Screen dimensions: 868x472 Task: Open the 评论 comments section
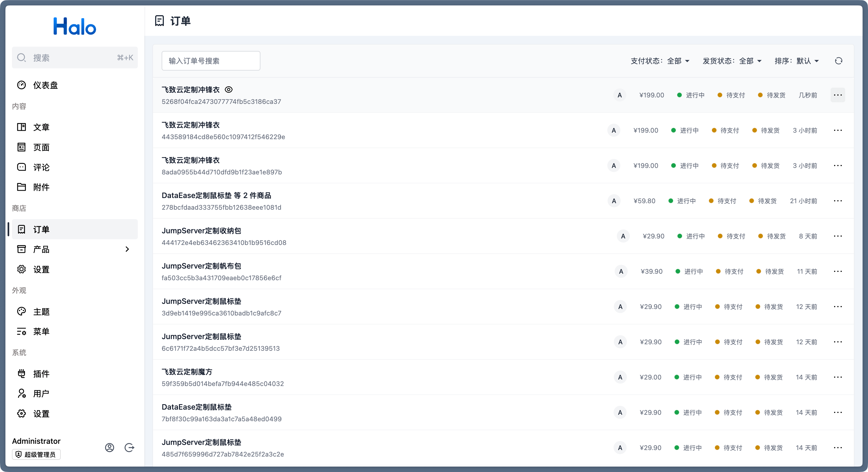[x=41, y=167]
